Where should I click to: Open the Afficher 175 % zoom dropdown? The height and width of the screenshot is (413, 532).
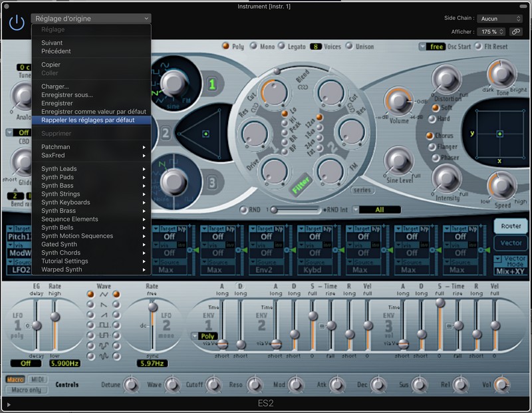click(491, 31)
